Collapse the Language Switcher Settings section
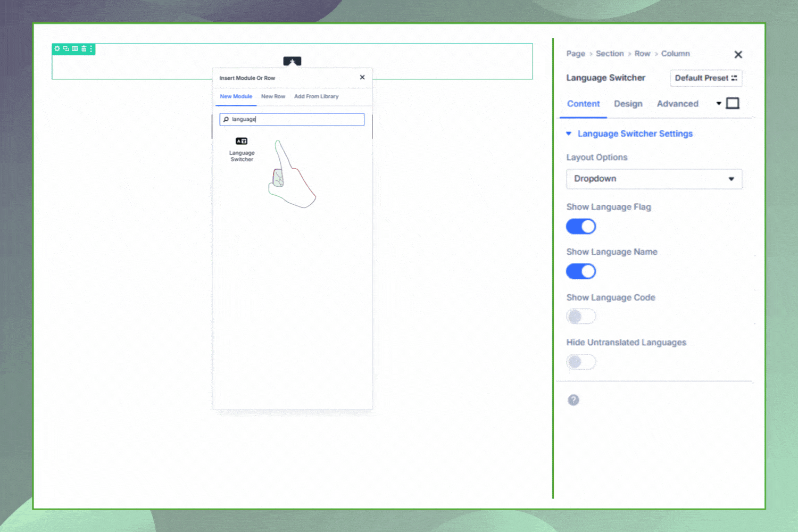This screenshot has height=532, width=798. coord(569,134)
